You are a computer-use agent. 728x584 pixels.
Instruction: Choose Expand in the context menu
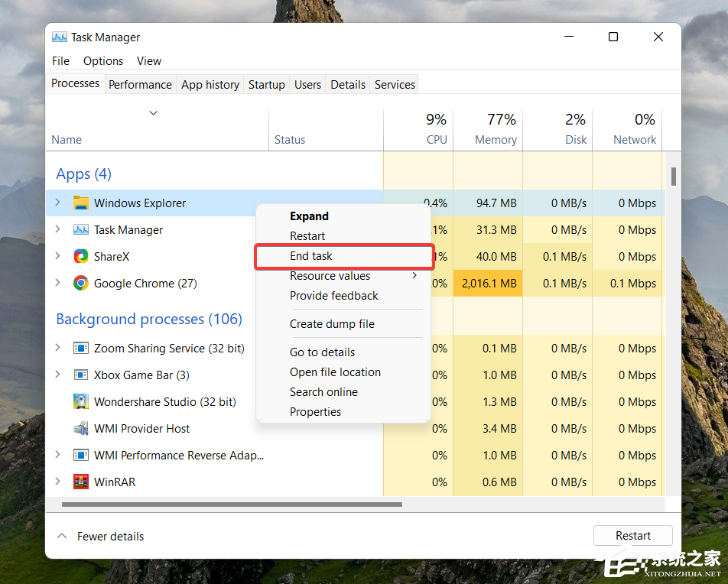coord(309,216)
